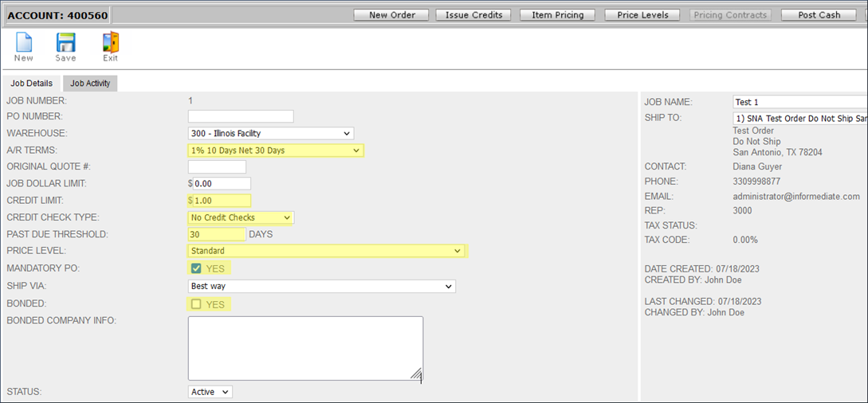The width and height of the screenshot is (868, 403).
Task: Click the Past Due Threshold days field
Action: [217, 234]
